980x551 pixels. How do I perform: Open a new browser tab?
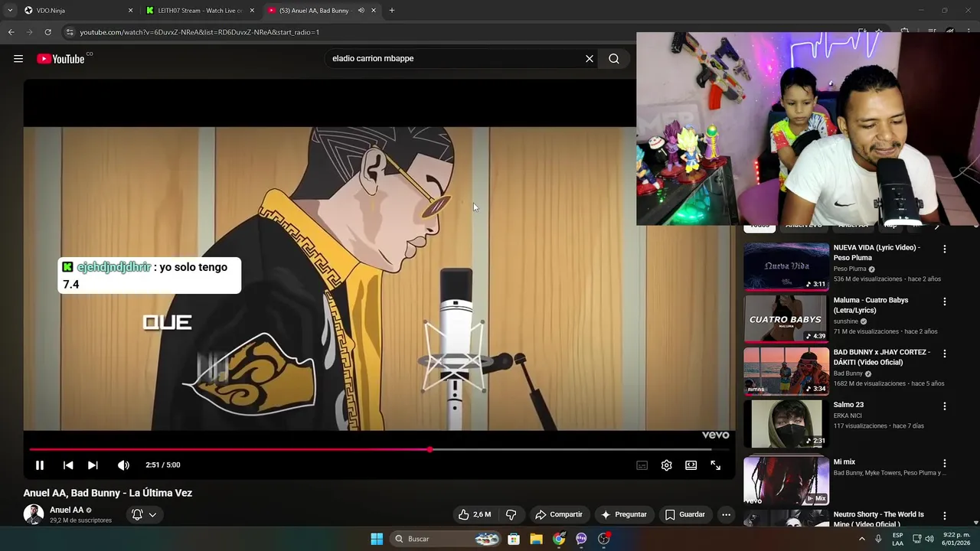392,11
